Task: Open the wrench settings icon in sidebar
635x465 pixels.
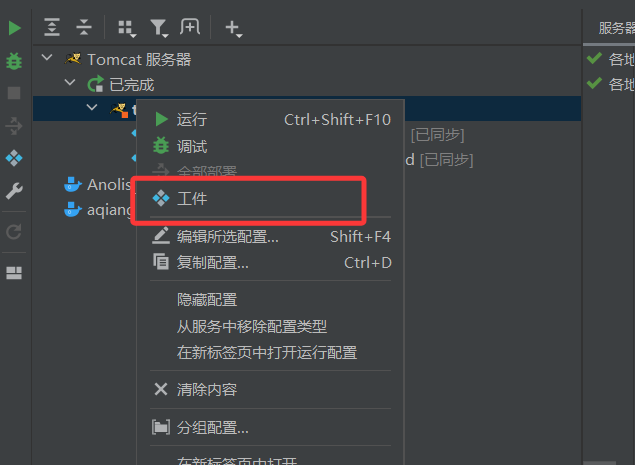Action: pos(14,191)
